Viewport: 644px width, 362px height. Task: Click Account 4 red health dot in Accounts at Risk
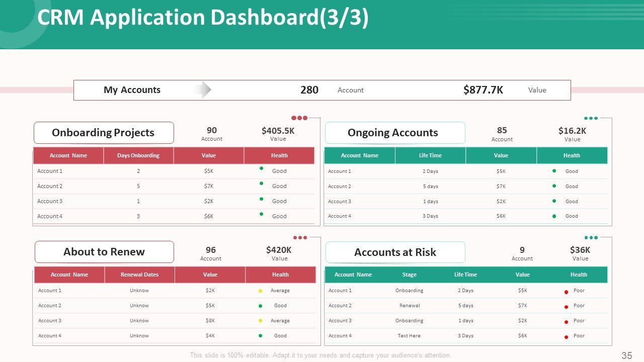[566, 337]
